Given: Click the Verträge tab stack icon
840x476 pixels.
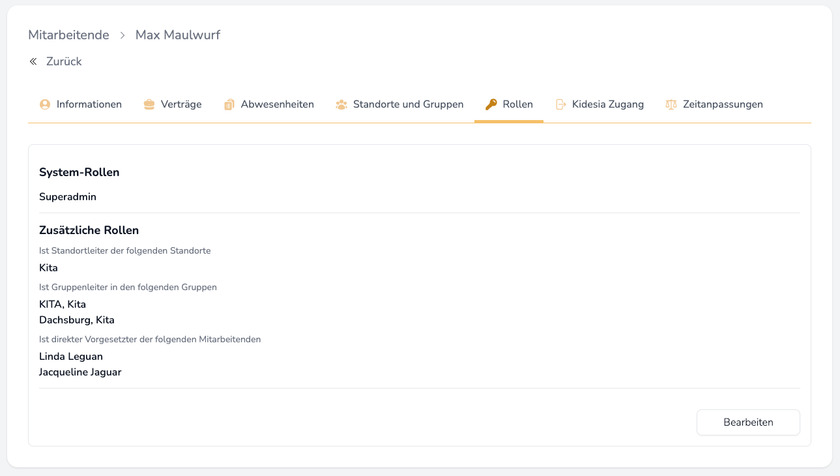Looking at the screenshot, I should click(x=149, y=104).
